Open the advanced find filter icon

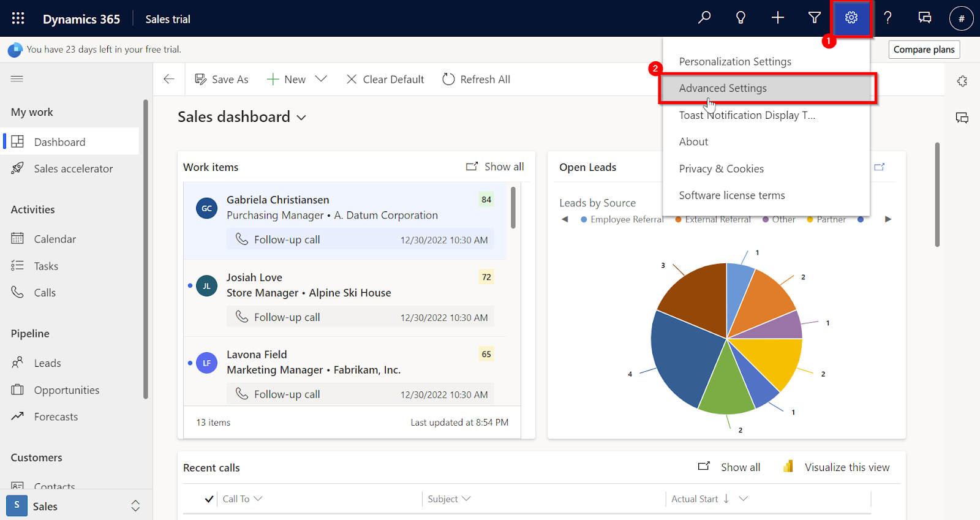(814, 18)
